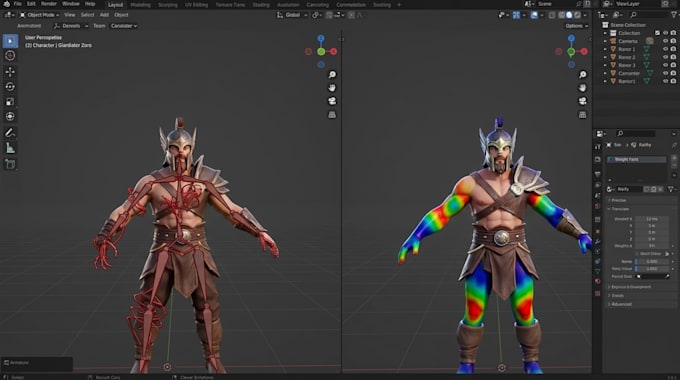The height and width of the screenshot is (380, 680).
Task: Select the Weight Paint list entry
Action: pos(636,159)
